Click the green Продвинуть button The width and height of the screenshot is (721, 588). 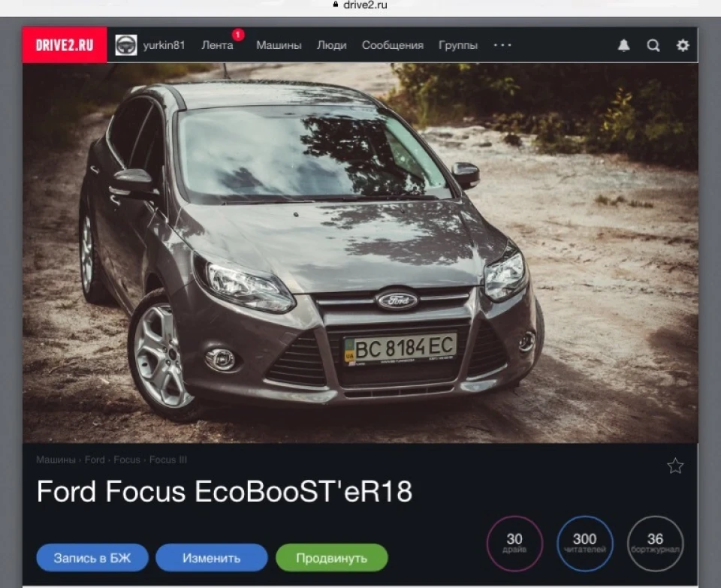[331, 558]
